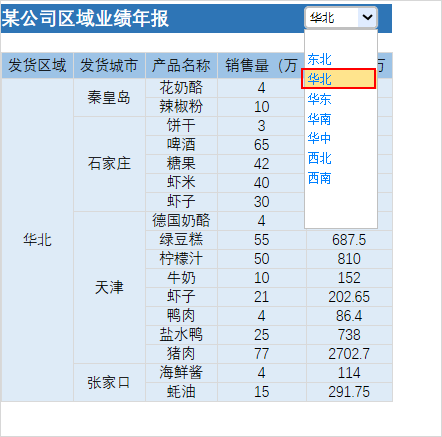This screenshot has width=442, height=437.
Task: Click the 销售量 column header
Action: point(261,65)
